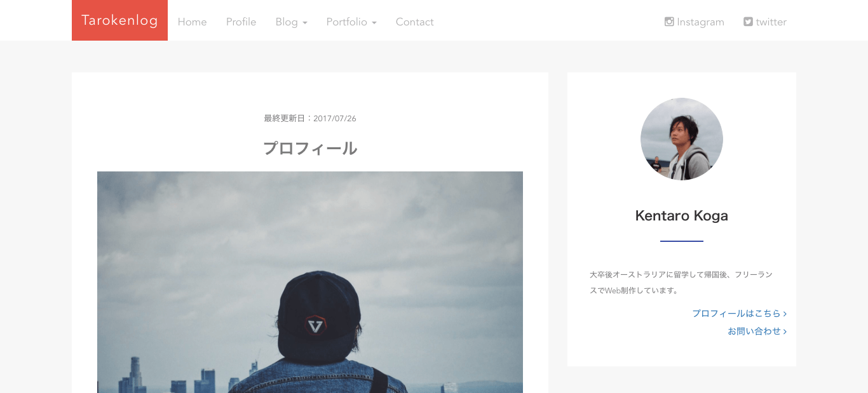Viewport: 868px width, 393px height.
Task: Open the Blog menu
Action: tap(292, 22)
